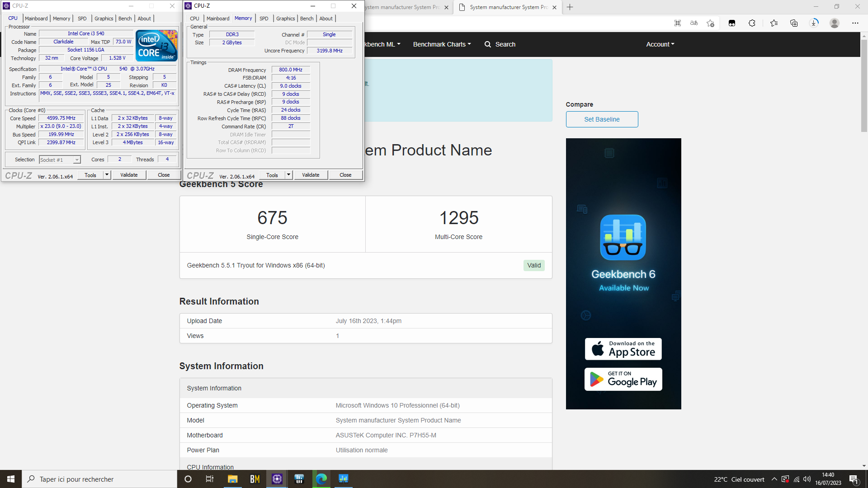Click the translate page icon
The height and width of the screenshot is (488, 868).
pos(694,23)
